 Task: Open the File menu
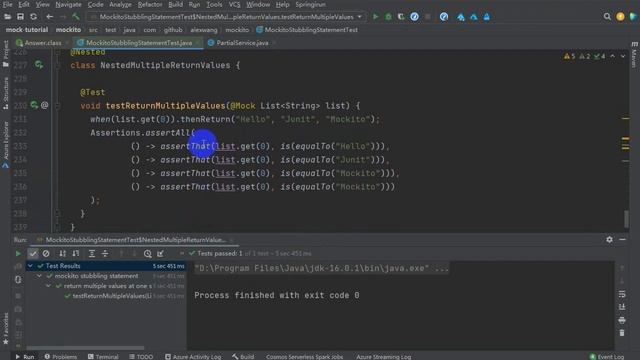tap(7, 4)
